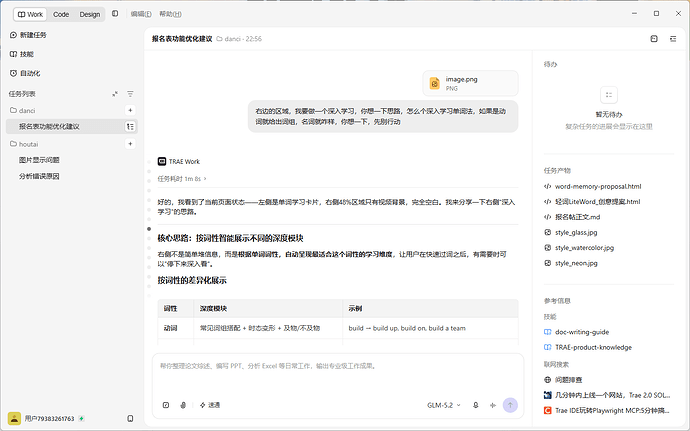Click the globe icon for 问题排查
690x431 pixels.
coord(547,379)
